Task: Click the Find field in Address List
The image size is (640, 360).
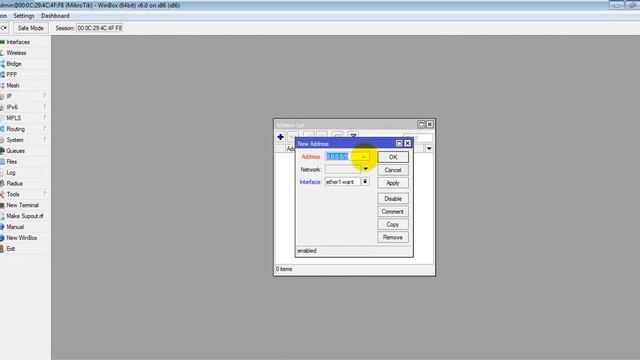Action: pyautogui.click(x=418, y=138)
